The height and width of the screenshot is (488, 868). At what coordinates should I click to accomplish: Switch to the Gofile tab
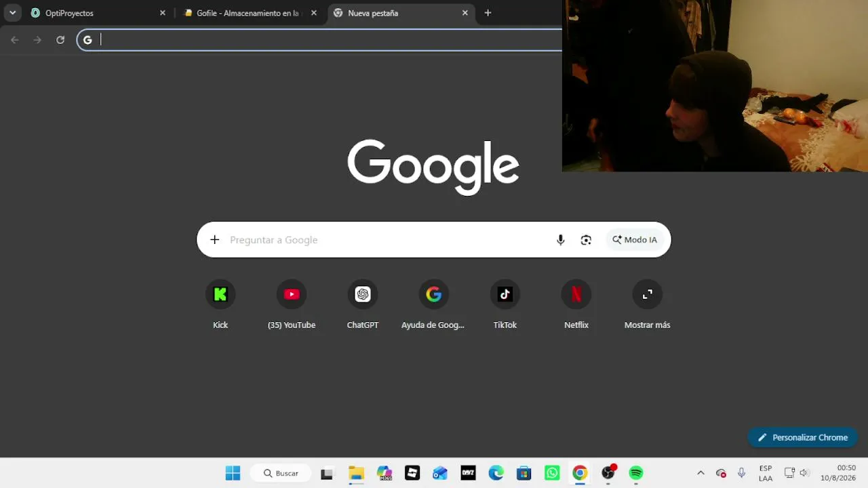tap(250, 13)
